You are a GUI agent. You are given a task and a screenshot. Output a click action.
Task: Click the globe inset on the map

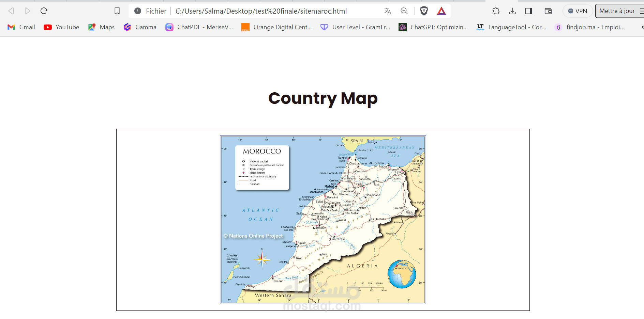(402, 274)
